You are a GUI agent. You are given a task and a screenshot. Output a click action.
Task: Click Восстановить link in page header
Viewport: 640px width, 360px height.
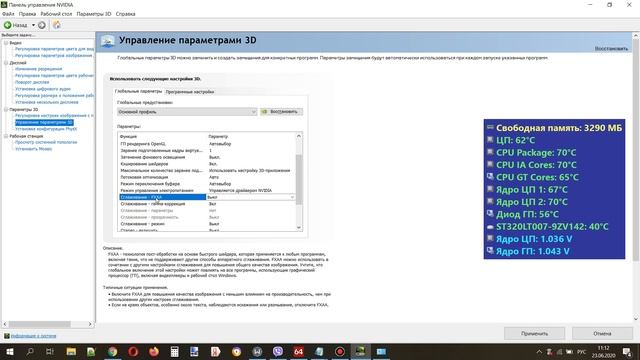(x=611, y=49)
